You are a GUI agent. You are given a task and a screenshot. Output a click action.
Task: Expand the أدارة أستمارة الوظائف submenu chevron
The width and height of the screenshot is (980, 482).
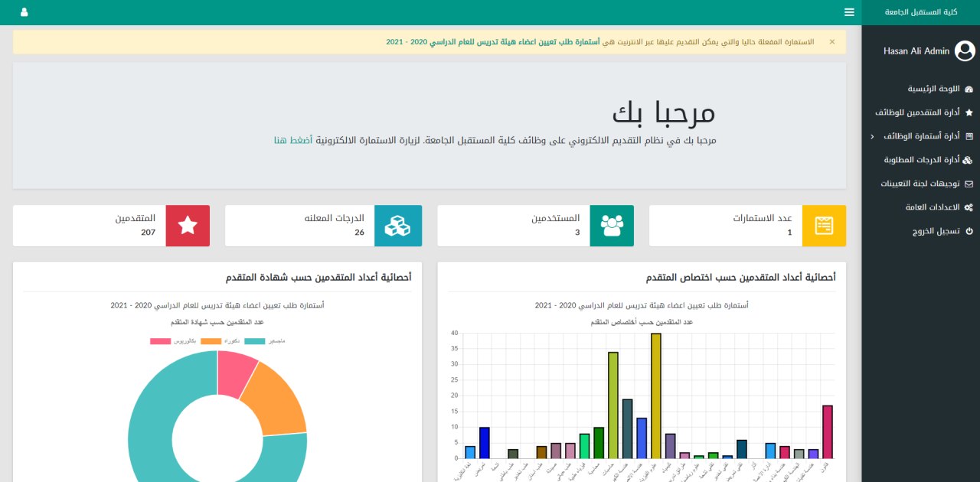pos(872,137)
